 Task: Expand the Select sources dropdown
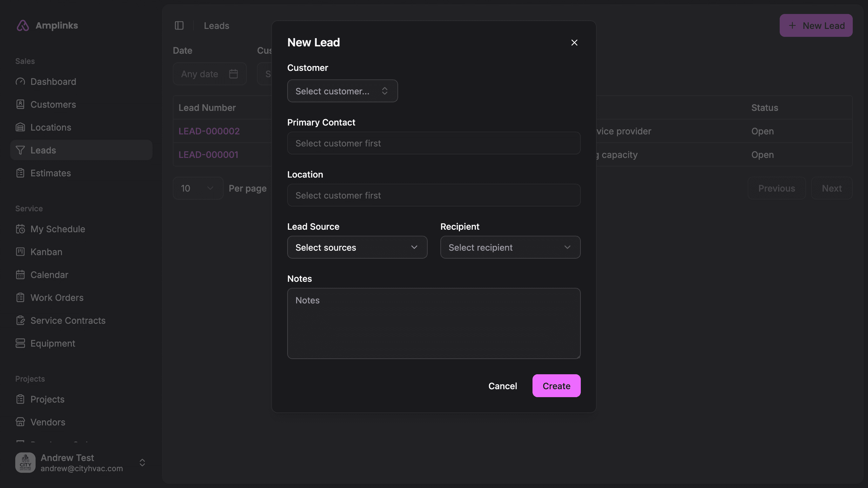(x=357, y=247)
